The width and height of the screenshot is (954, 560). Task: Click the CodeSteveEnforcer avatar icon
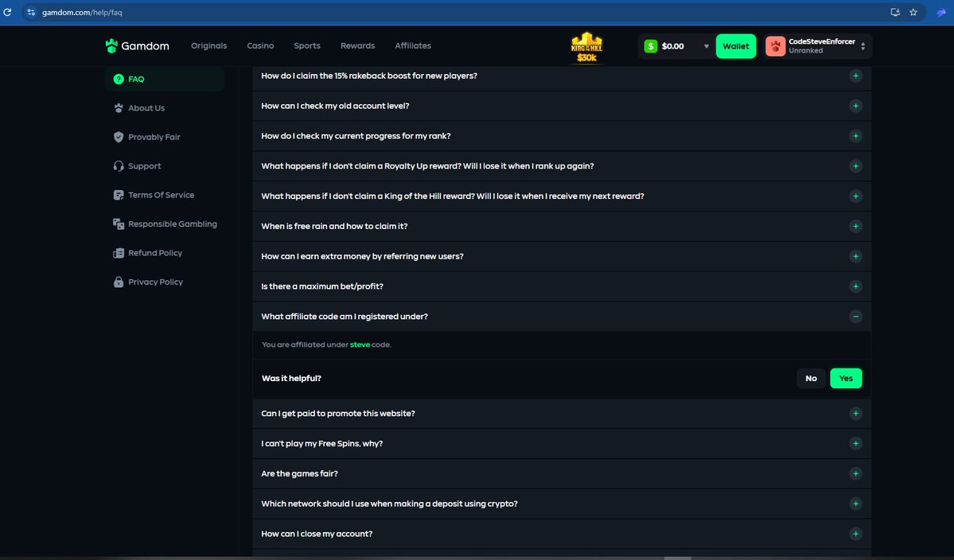pyautogui.click(x=775, y=46)
